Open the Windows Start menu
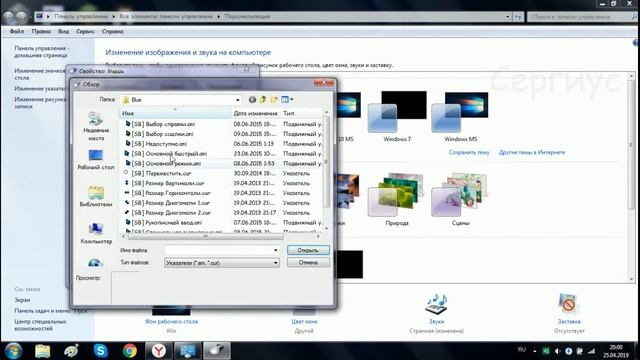The width and height of the screenshot is (640, 360). pyautogui.click(x=13, y=351)
